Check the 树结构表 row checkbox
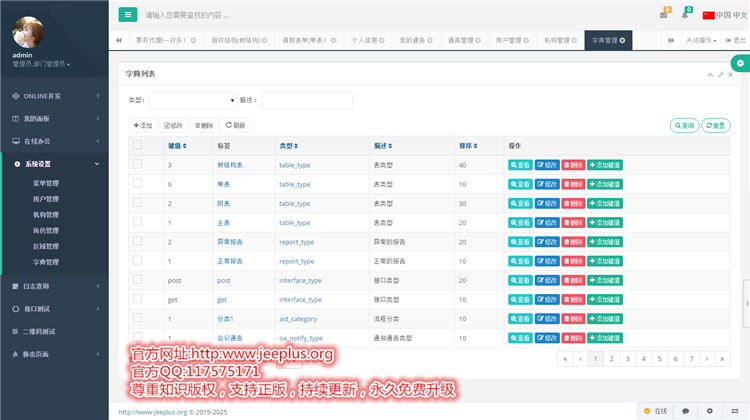750x420 pixels. (x=137, y=164)
